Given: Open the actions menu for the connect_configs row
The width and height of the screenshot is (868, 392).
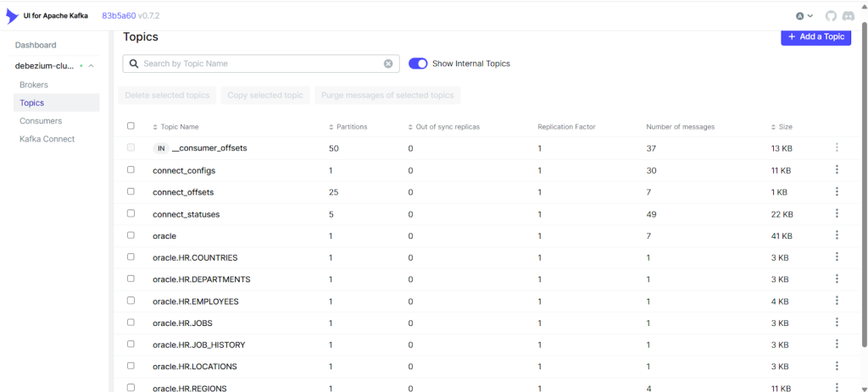Looking at the screenshot, I should click(x=837, y=170).
